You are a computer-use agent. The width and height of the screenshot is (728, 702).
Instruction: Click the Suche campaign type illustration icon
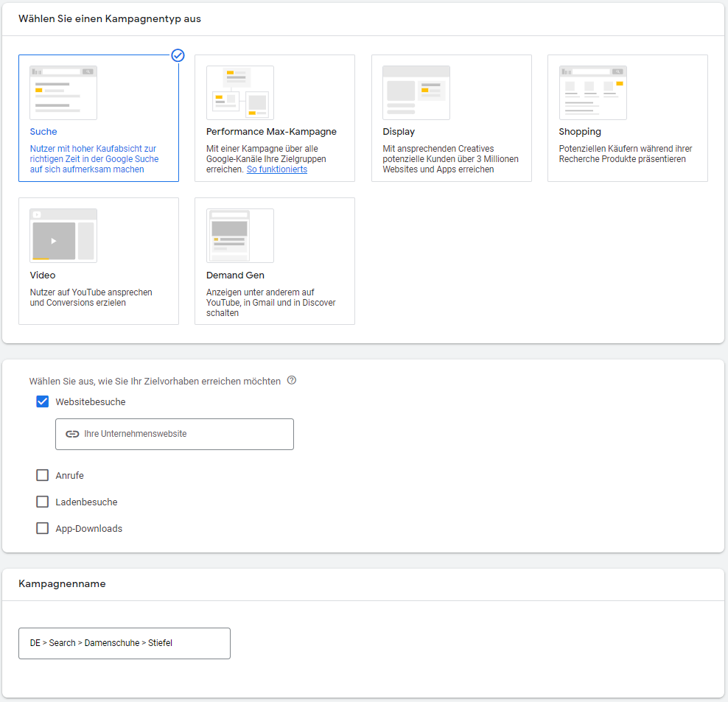[x=63, y=93]
